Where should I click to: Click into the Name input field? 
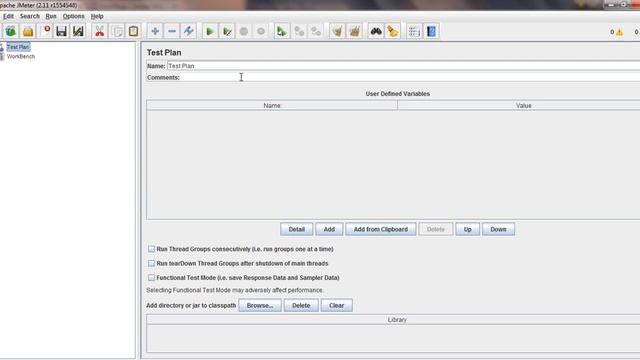pos(403,66)
